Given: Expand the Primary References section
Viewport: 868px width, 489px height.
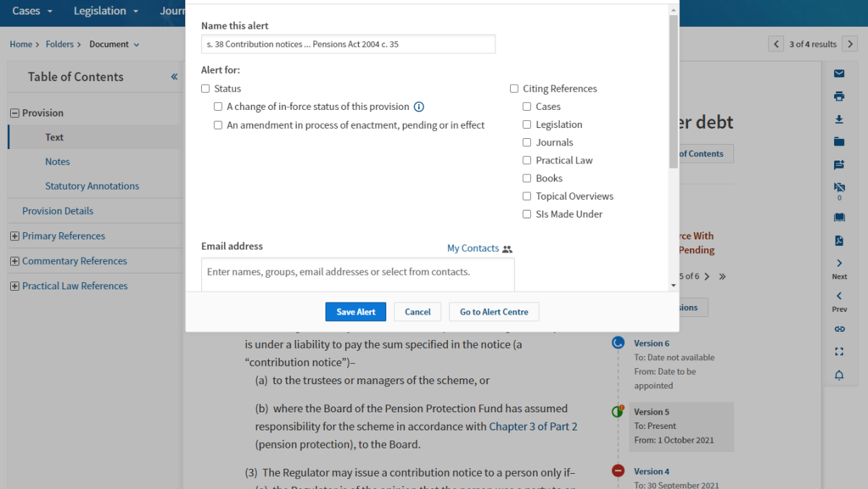Looking at the screenshot, I should (x=15, y=235).
